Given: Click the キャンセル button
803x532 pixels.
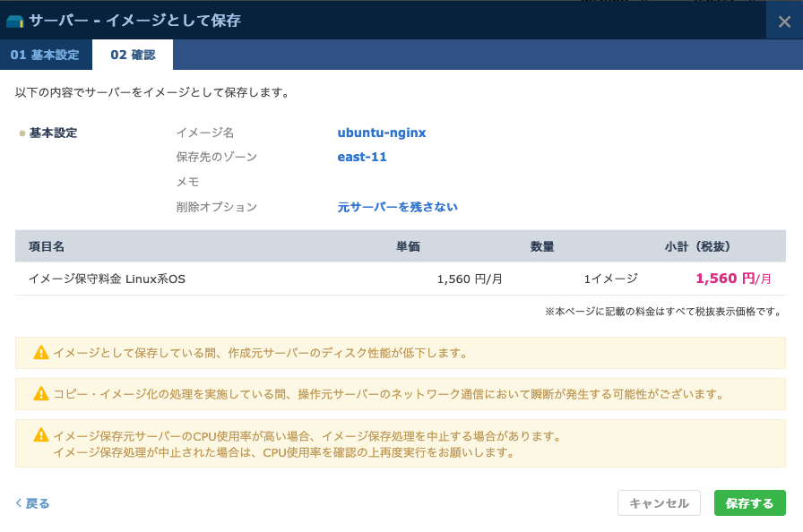Looking at the screenshot, I should click(659, 502).
